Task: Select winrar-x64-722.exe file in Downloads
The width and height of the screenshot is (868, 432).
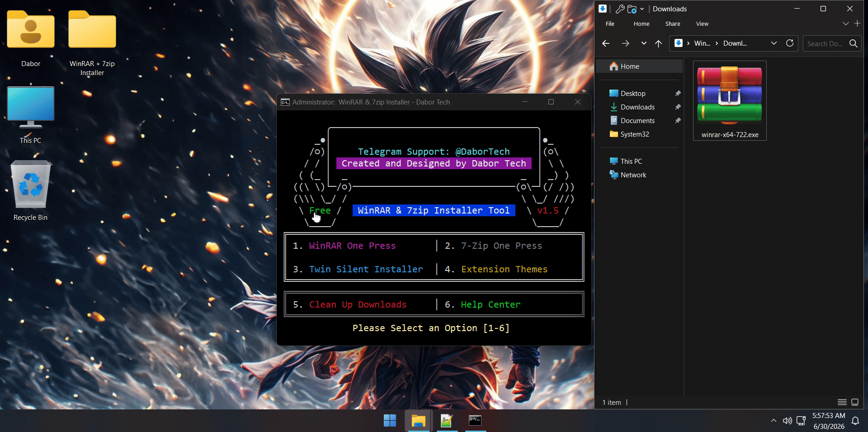Action: point(730,101)
